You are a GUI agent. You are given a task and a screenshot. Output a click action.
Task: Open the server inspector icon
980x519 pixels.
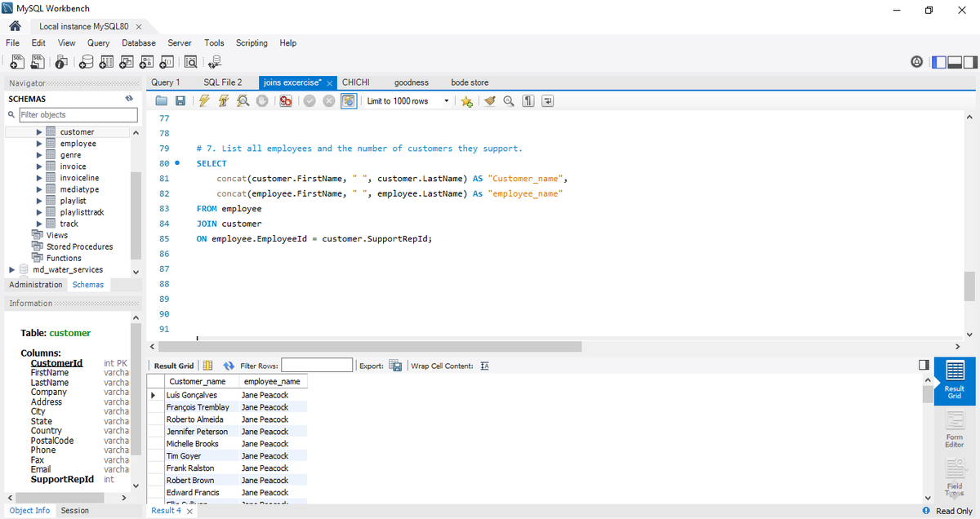click(63, 60)
